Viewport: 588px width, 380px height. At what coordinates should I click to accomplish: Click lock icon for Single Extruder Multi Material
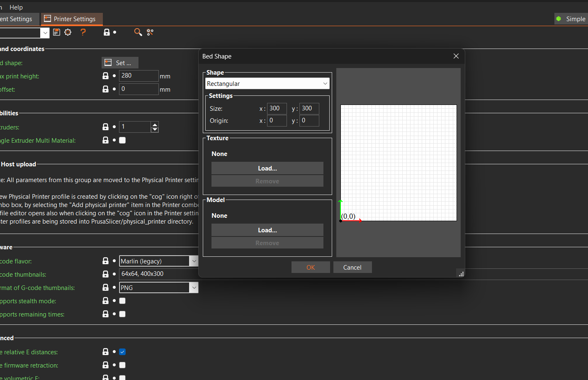[x=105, y=140]
